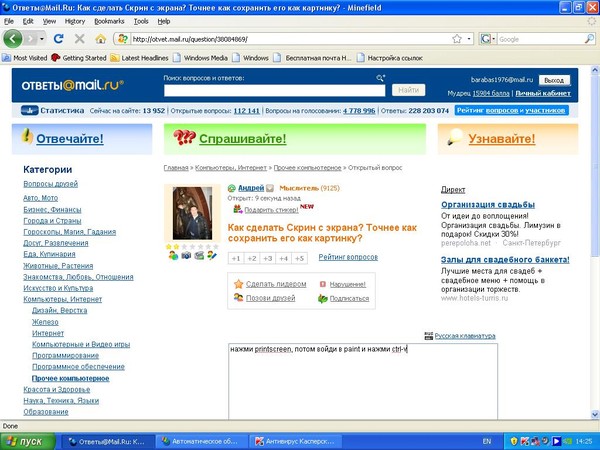The image size is (600, 450).
Task: Open the Bookmarks menu
Action: (x=109, y=21)
